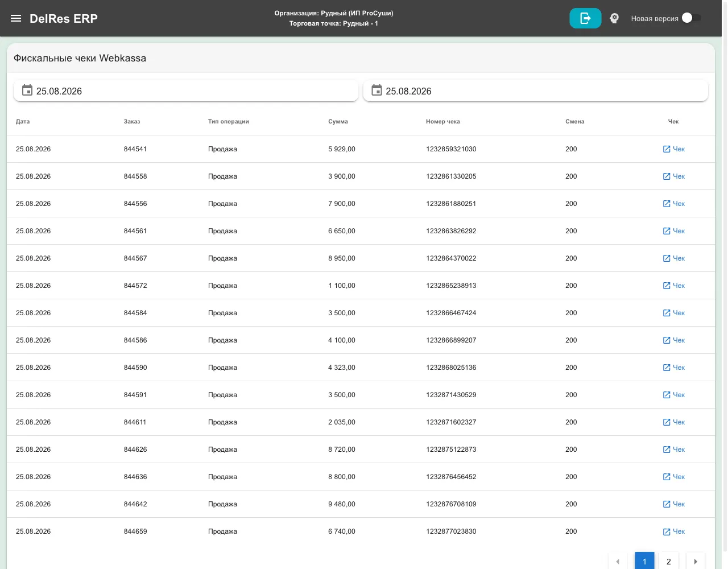Click the Дата column header
Screen dimensions: 728x569
point(23,121)
